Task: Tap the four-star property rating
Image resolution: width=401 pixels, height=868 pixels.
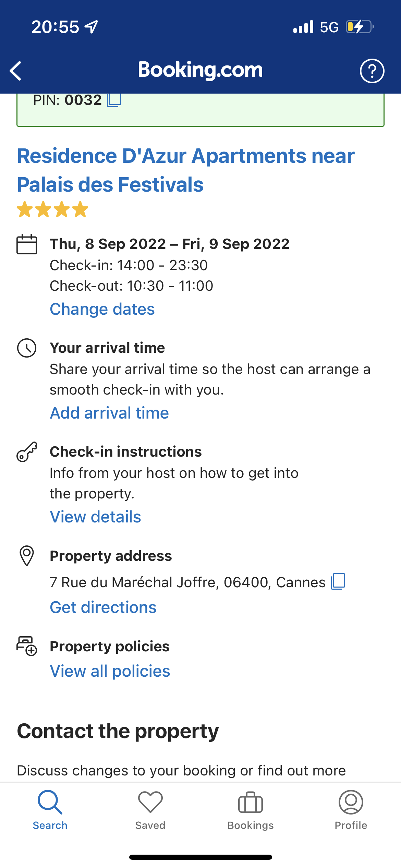Action: pos(52,209)
